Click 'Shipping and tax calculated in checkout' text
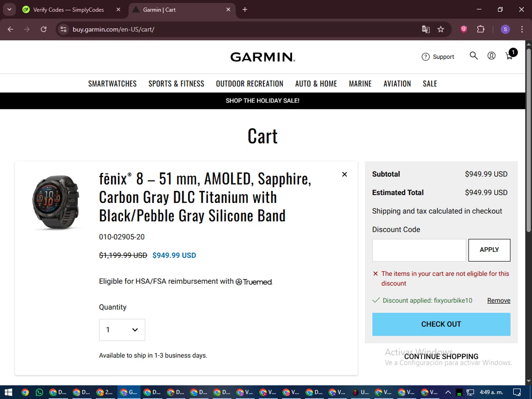 tap(437, 211)
